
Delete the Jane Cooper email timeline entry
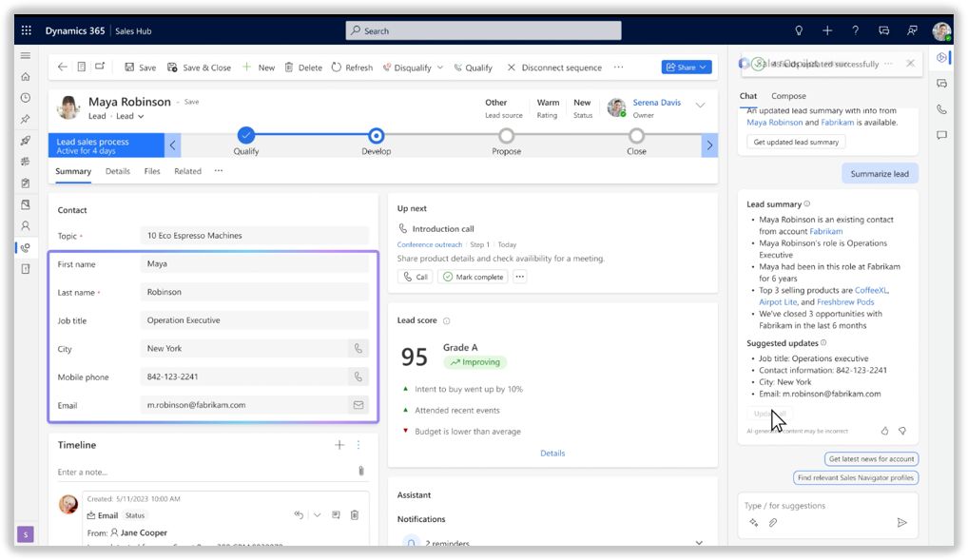(x=355, y=515)
